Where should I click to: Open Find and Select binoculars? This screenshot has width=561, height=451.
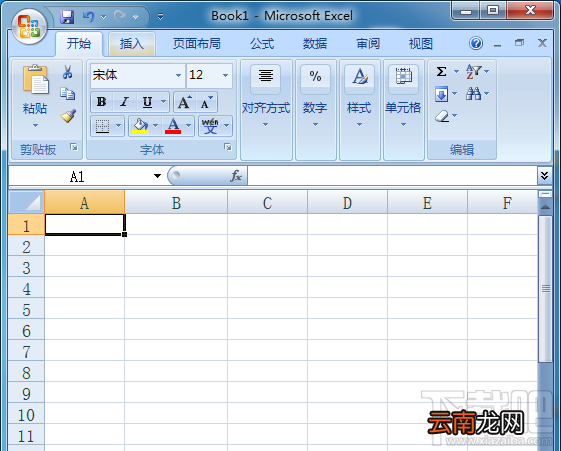click(473, 94)
